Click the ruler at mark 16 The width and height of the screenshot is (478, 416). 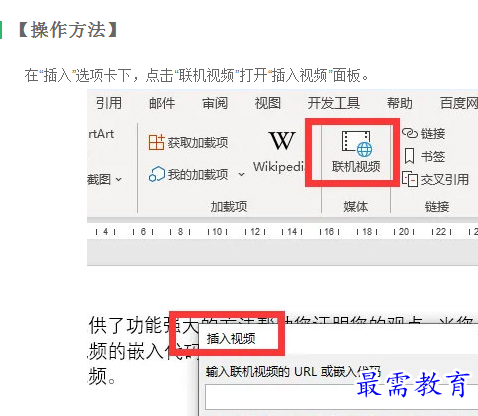329,231
